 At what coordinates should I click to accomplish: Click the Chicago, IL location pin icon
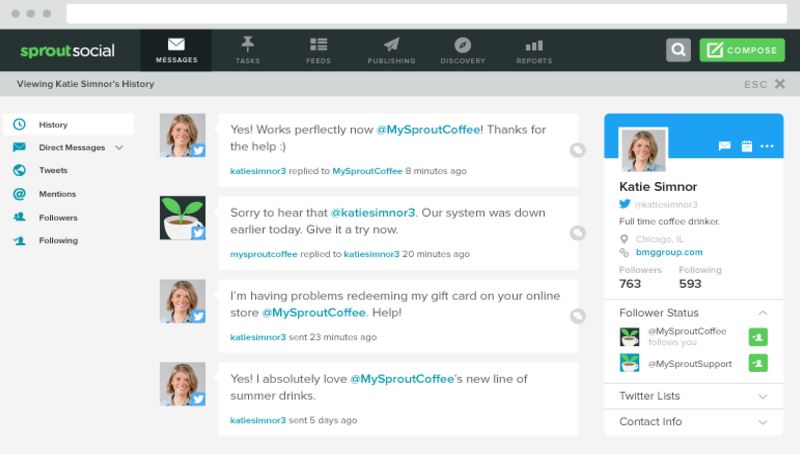(624, 239)
